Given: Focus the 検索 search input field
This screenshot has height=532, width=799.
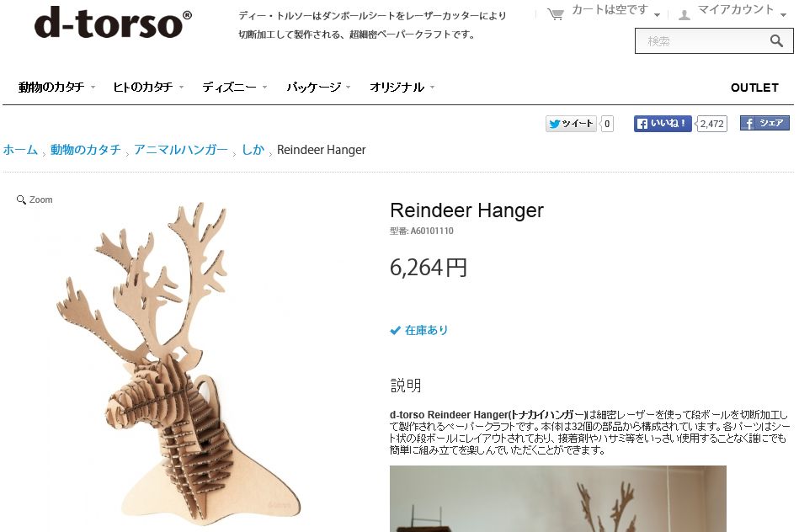Looking at the screenshot, I should click(x=703, y=40).
